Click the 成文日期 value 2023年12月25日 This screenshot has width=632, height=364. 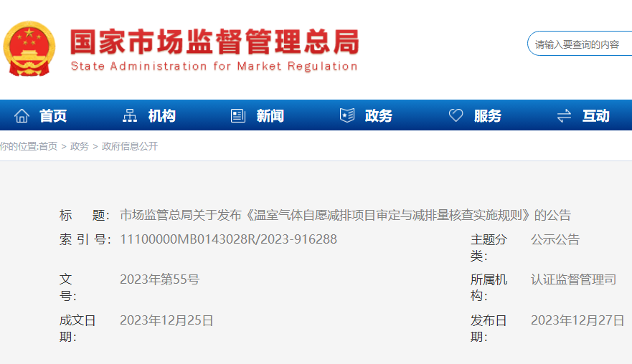(166, 320)
